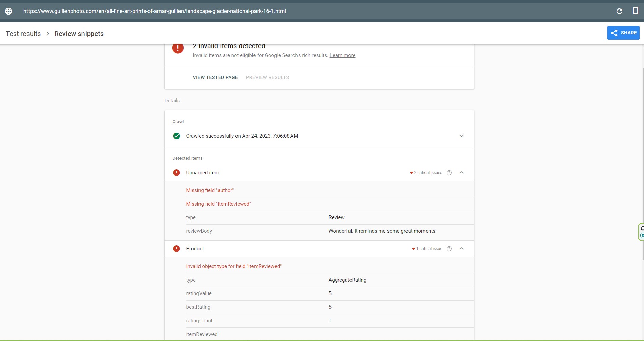Click the help icon beside 2 critical issues
Viewport: 644px width, 341px height.
pyautogui.click(x=449, y=173)
